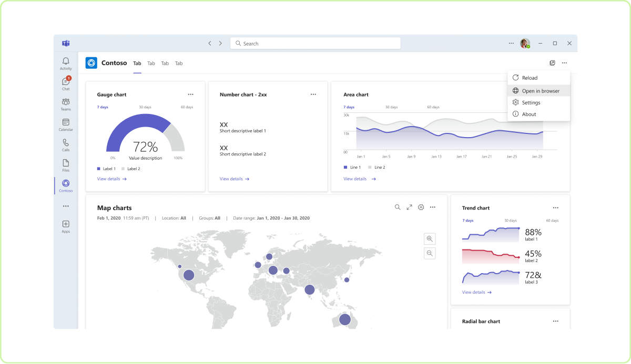
Task: Select 60 days in Area chart
Action: (x=433, y=107)
